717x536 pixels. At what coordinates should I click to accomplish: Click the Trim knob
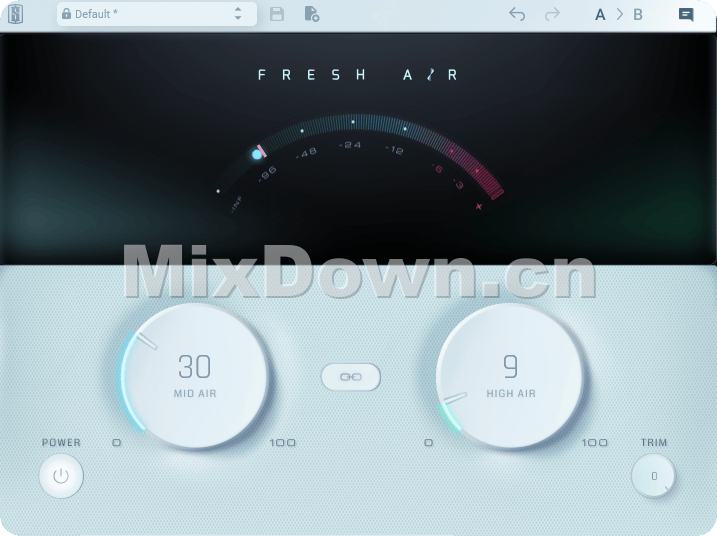654,476
